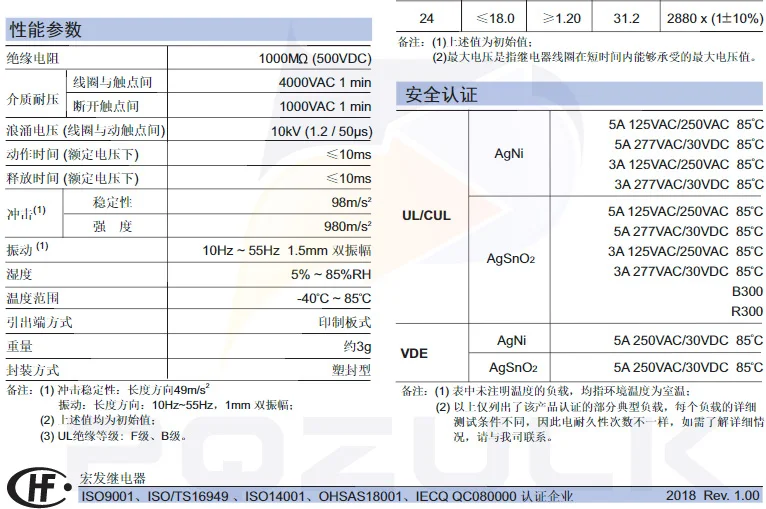Screen dimensions: 766x509
Task: Click the note about 最大电压 definition
Action: [x=597, y=57]
